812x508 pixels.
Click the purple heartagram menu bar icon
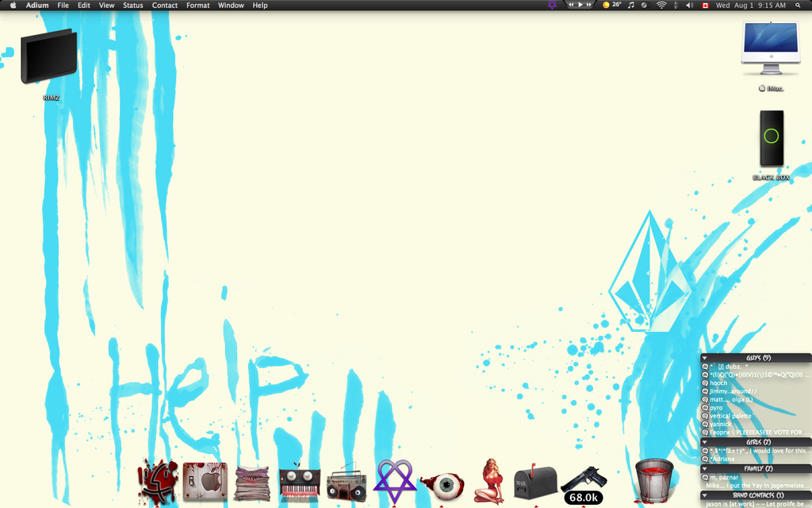(552, 6)
